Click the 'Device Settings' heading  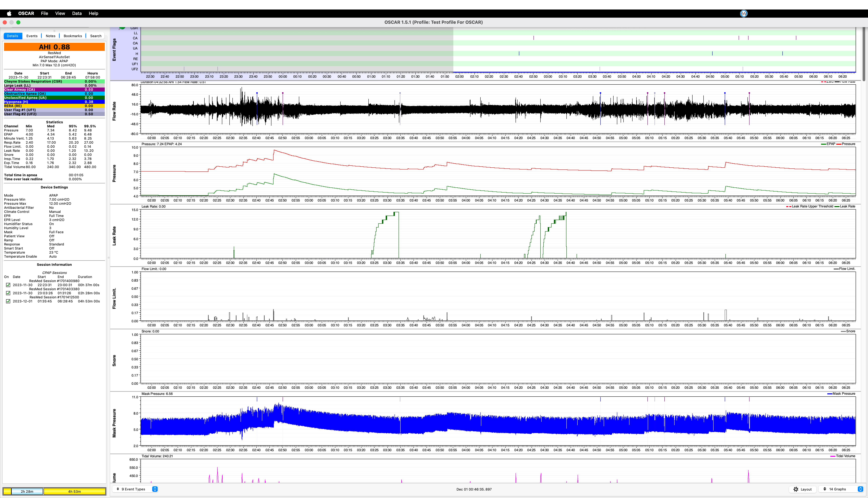pos(54,187)
